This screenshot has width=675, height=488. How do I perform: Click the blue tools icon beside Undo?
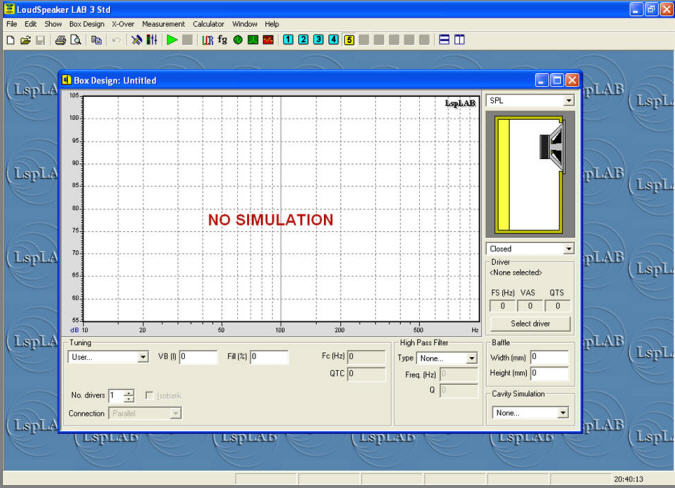pyautogui.click(x=136, y=40)
